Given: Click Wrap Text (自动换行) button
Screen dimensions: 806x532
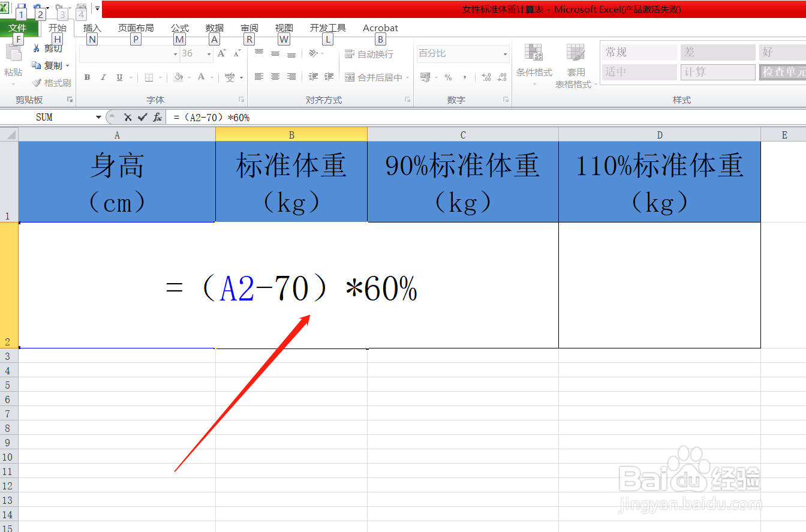Looking at the screenshot, I should click(369, 54).
